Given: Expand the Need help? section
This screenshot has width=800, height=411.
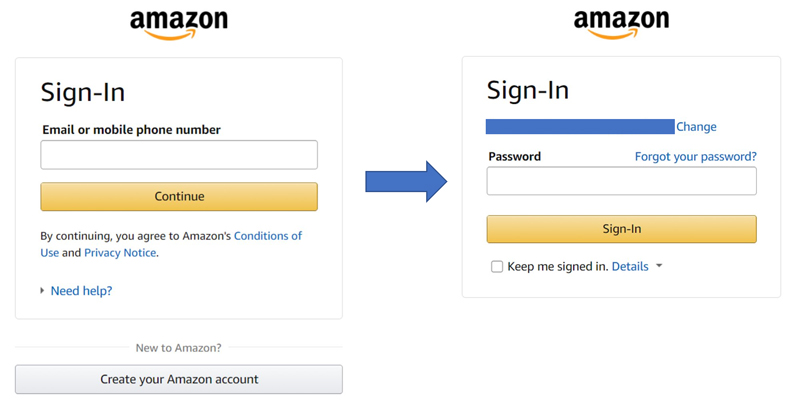Looking at the screenshot, I should pos(42,291).
